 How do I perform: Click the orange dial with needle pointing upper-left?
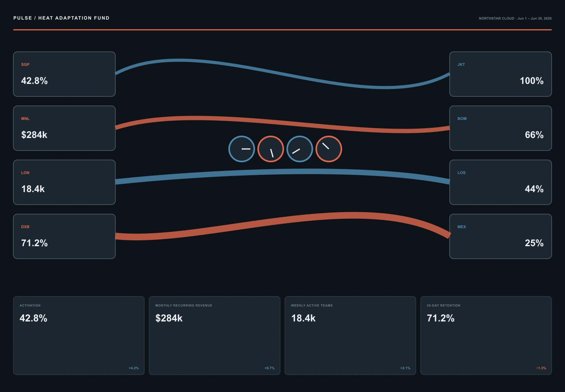point(329,149)
